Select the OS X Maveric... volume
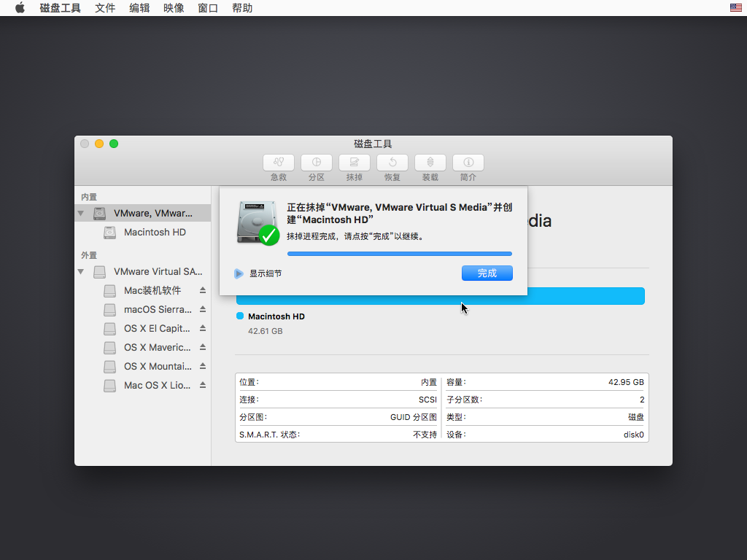The width and height of the screenshot is (747, 560). pos(143,347)
